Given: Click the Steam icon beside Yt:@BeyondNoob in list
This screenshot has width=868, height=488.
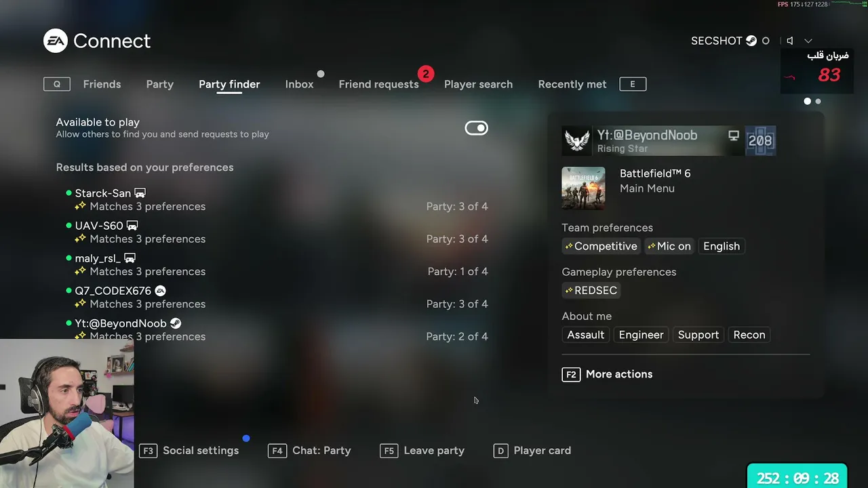Looking at the screenshot, I should [175, 323].
